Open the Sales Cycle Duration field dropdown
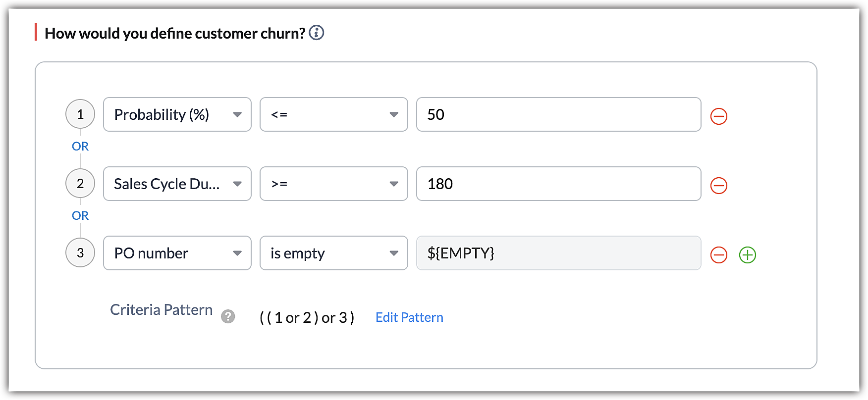This screenshot has width=868, height=400. pos(177,184)
